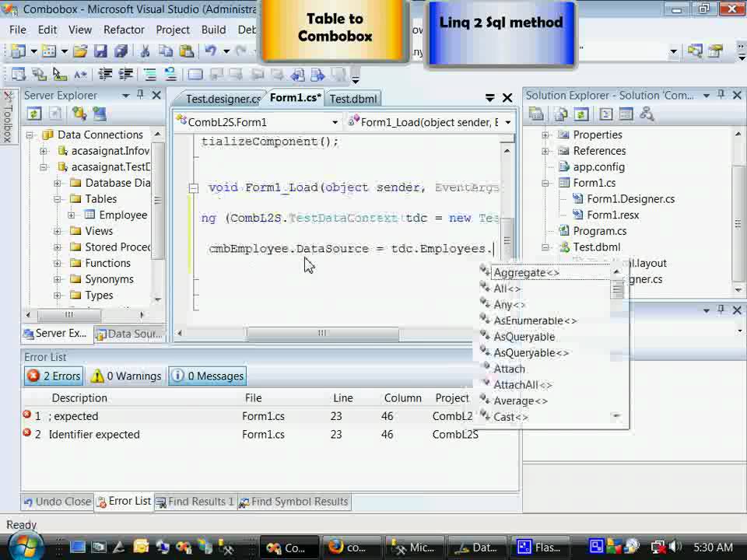Click the IntelliSense list scrollbar thumb
The width and height of the screenshot is (747, 560).
[617, 289]
